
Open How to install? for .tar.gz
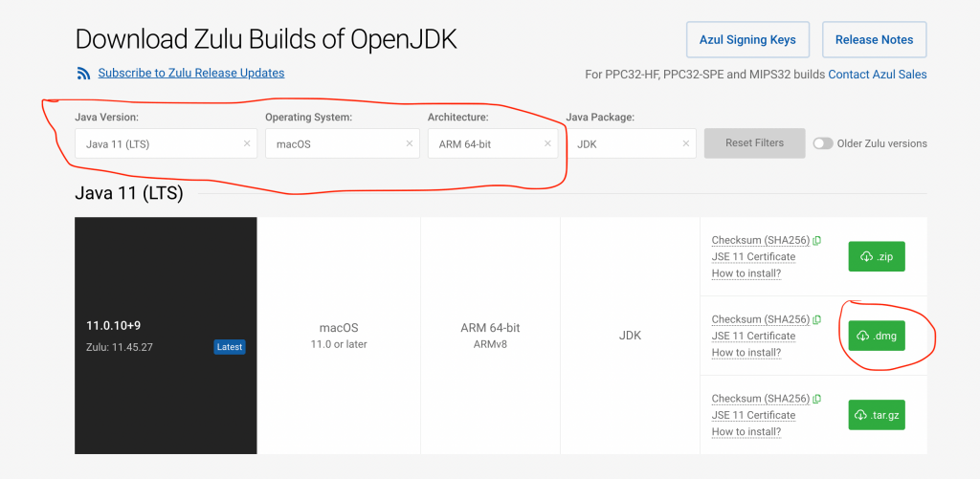[x=746, y=431]
